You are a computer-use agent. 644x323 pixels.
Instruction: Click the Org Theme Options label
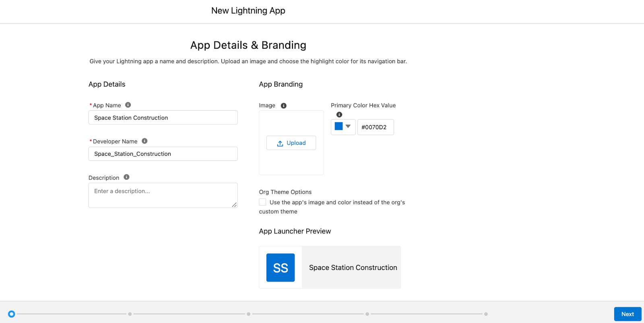click(285, 192)
